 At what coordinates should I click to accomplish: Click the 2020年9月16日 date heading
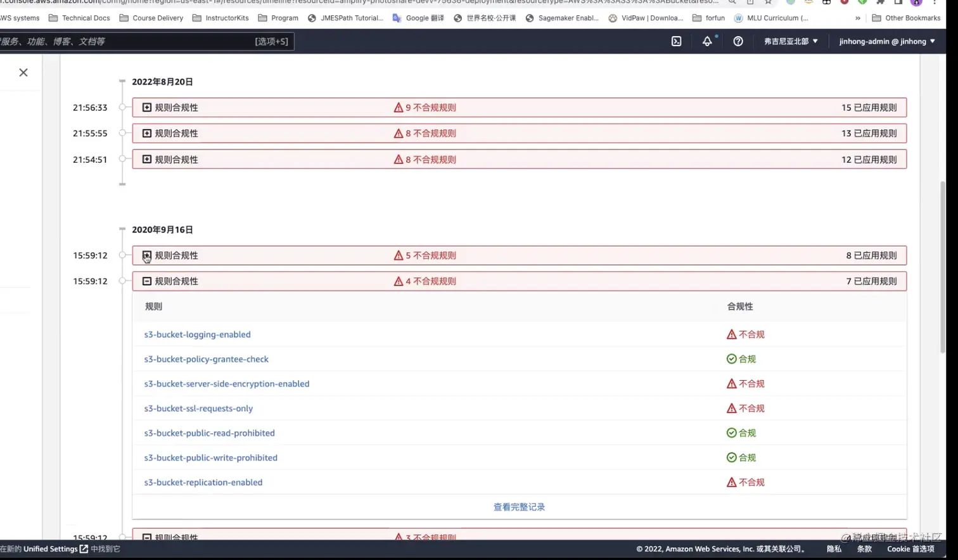tap(162, 230)
